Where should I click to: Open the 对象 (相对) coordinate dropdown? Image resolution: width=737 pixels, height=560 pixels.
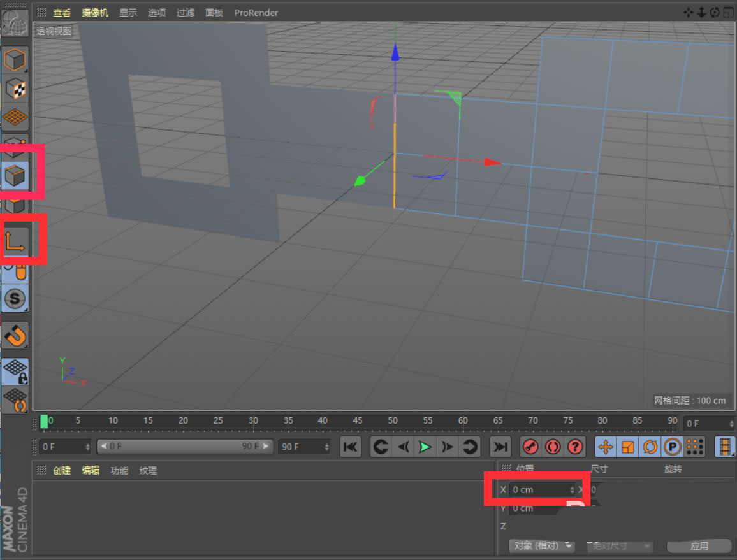coord(542,546)
